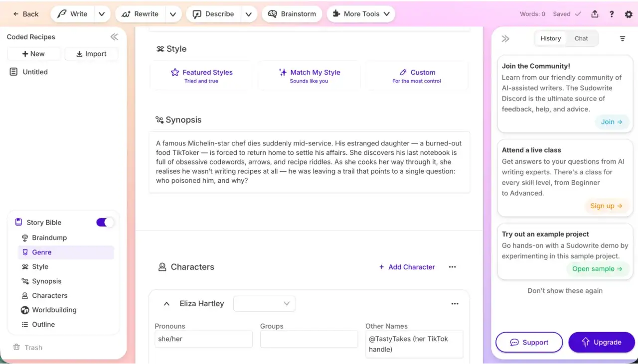Click the empty Groups field
Image resolution: width=638 pixels, height=364 pixels.
pyautogui.click(x=309, y=339)
